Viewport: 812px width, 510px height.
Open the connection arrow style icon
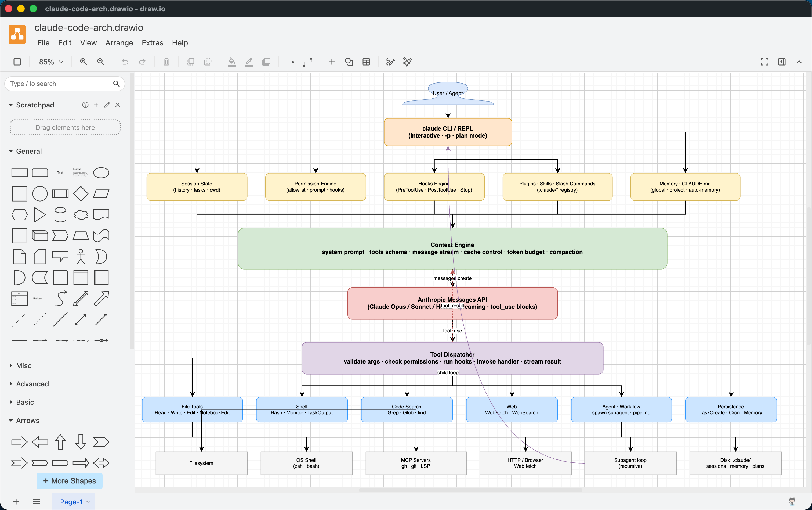[291, 62]
